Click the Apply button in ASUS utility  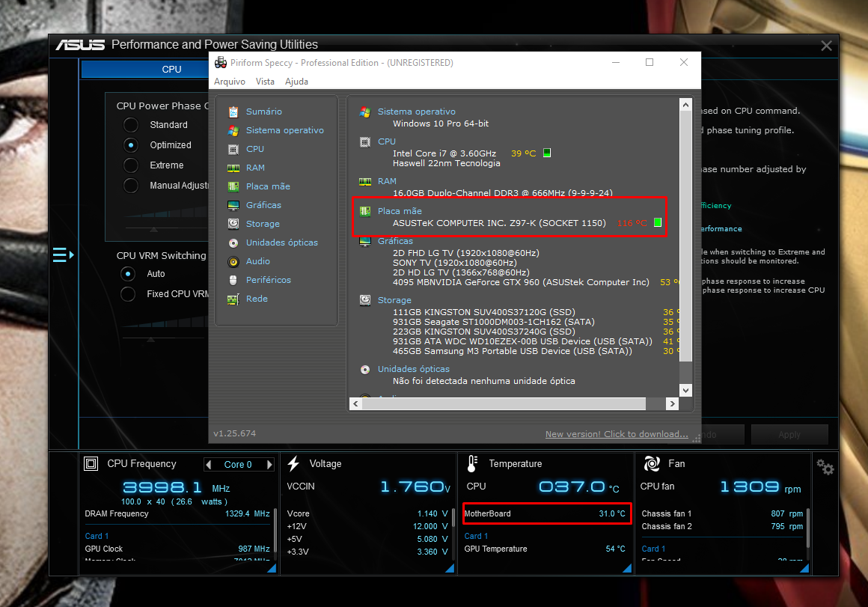[789, 435]
